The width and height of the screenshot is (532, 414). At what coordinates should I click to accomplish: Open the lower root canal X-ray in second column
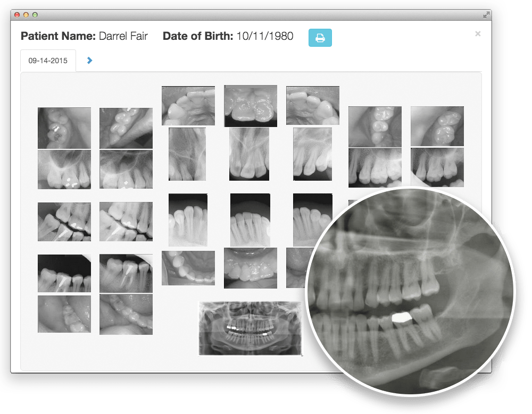tap(126, 273)
